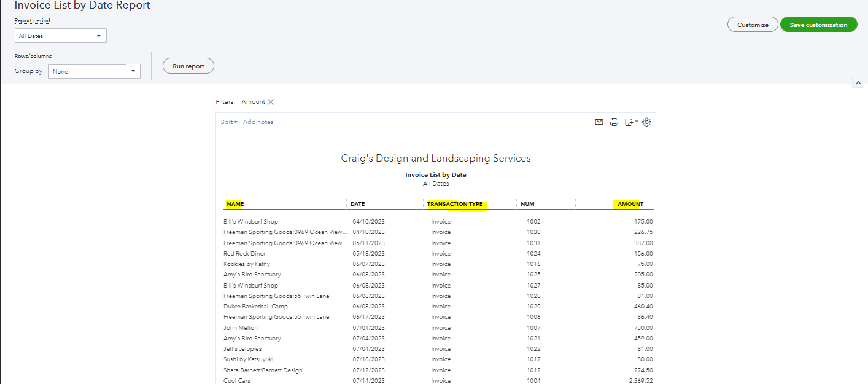Sort by the DATE column header
868x384 pixels.
(357, 204)
